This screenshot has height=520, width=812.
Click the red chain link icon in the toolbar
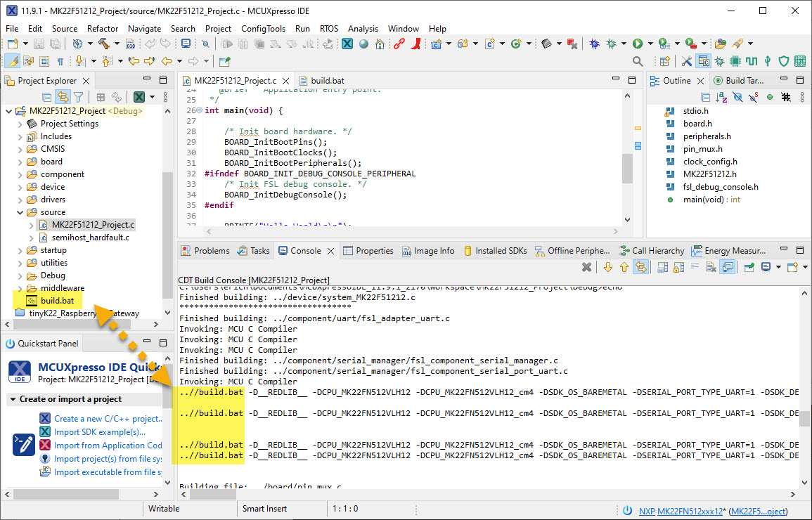click(399, 44)
